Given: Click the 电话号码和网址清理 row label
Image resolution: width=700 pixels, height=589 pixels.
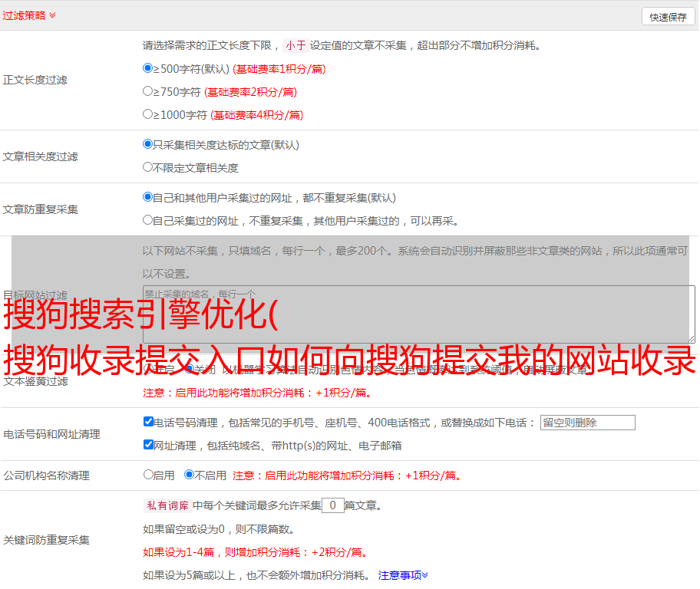Looking at the screenshot, I should click(x=51, y=434).
